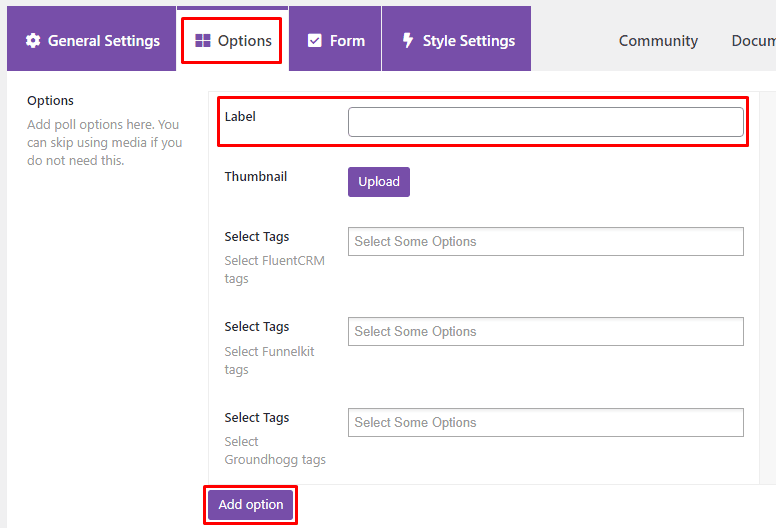Viewport: 776px width, 528px height.
Task: Click the Add option button
Action: point(251,505)
